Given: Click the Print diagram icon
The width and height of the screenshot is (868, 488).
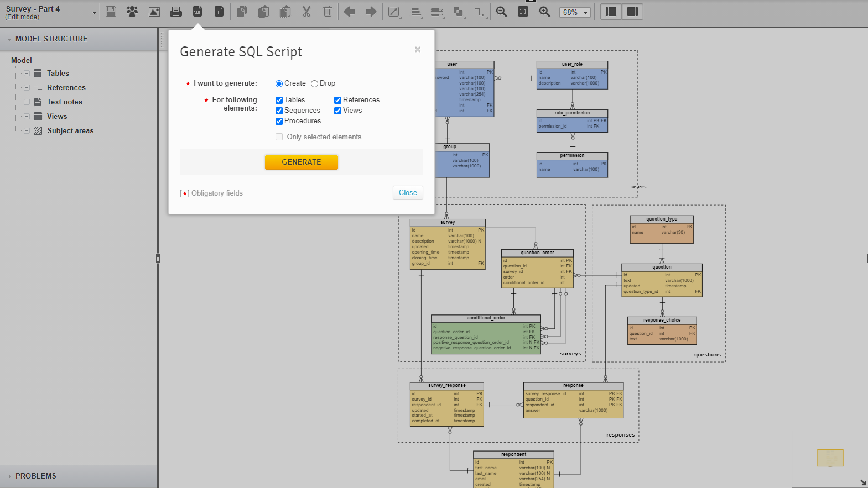Looking at the screenshot, I should coord(176,12).
